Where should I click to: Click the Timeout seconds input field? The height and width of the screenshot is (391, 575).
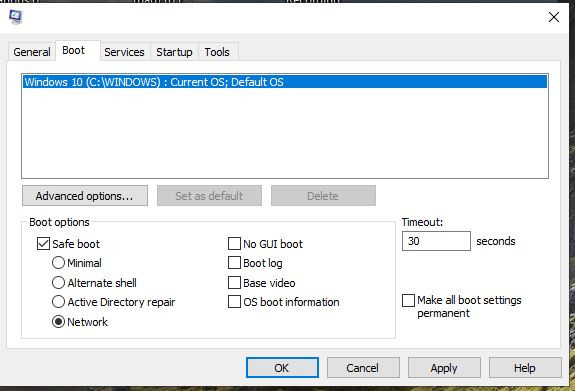tap(436, 241)
